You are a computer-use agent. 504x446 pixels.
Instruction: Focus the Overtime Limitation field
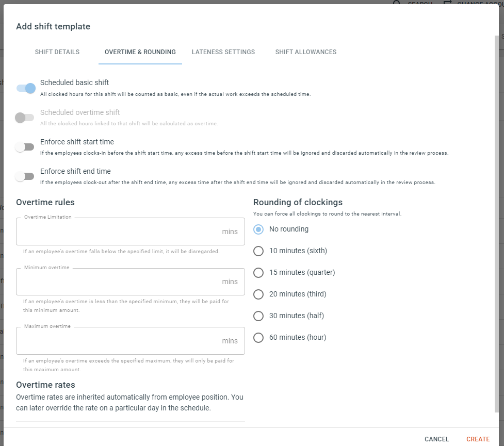(131, 232)
